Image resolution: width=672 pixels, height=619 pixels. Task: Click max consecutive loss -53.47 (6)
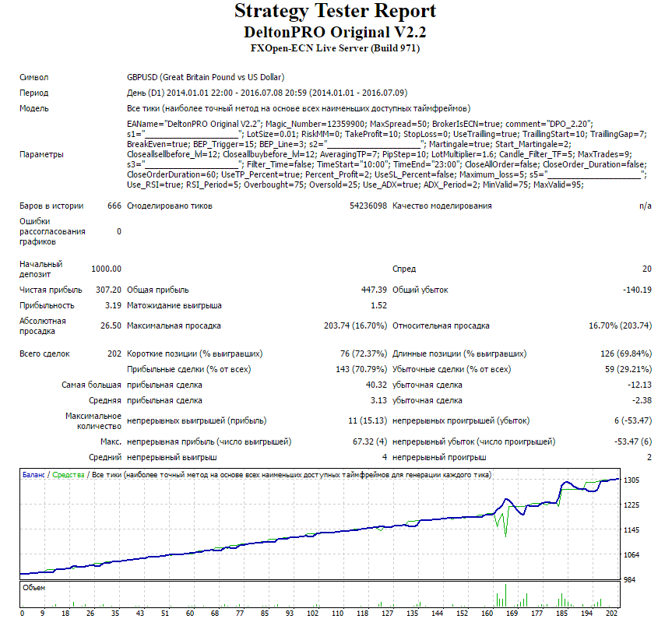(x=633, y=441)
